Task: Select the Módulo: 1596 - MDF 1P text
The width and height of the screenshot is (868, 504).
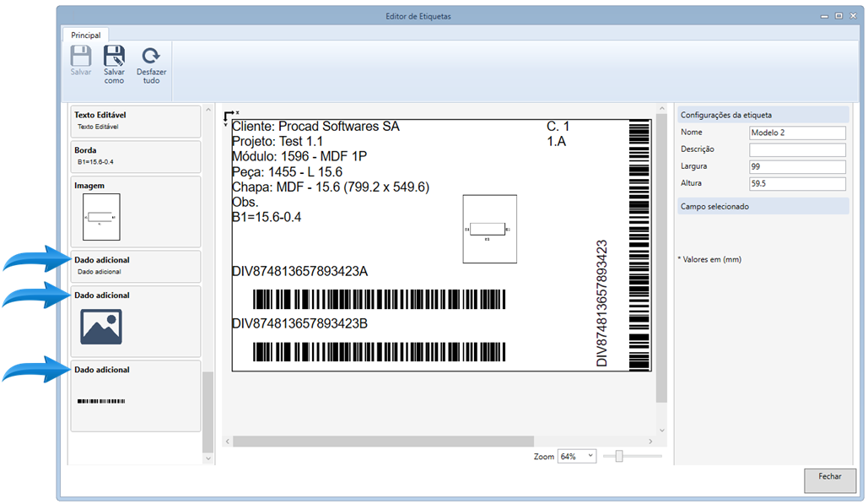Action: [x=299, y=156]
